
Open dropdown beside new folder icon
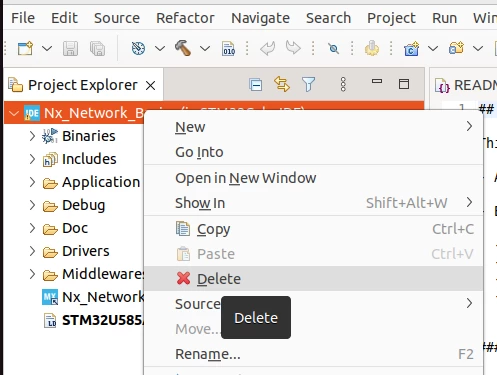478,49
